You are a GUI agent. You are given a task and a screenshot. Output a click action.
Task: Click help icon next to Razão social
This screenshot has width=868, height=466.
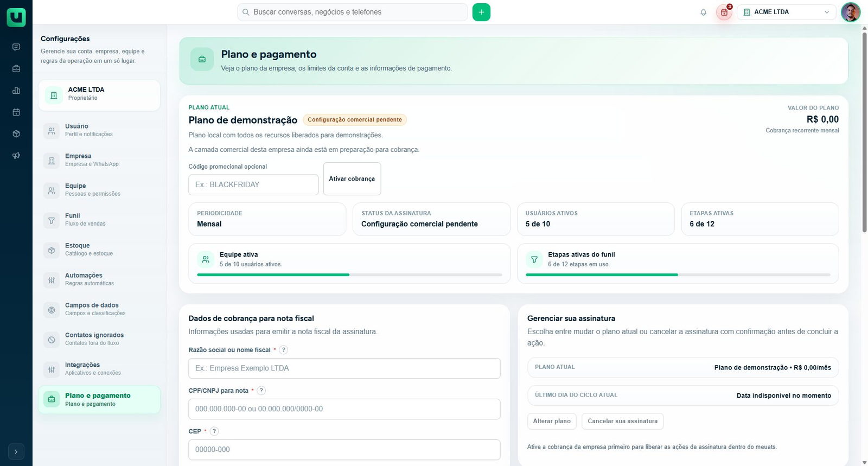(x=283, y=350)
